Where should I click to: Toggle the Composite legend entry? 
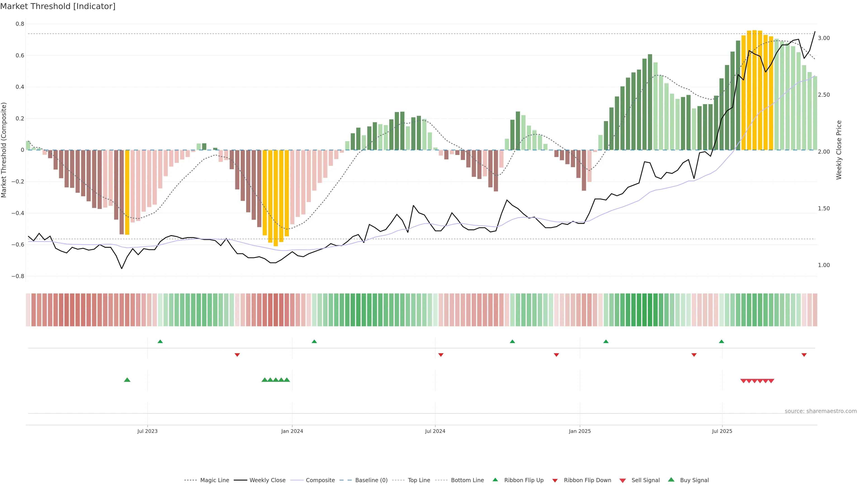click(320, 480)
